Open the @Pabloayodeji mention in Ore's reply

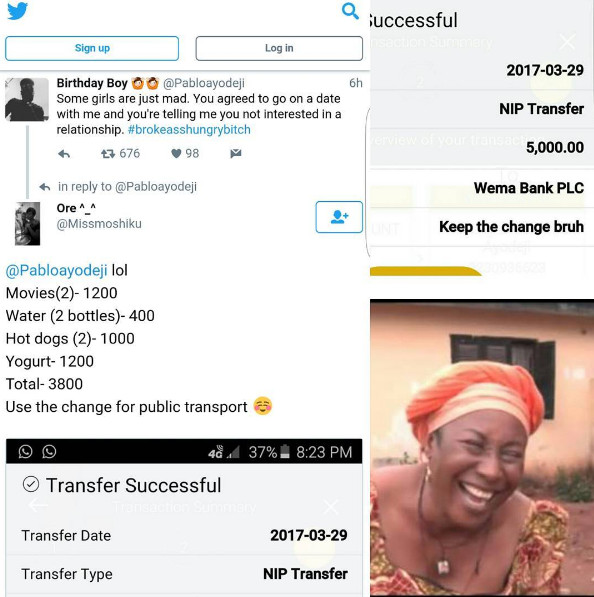pos(56,270)
